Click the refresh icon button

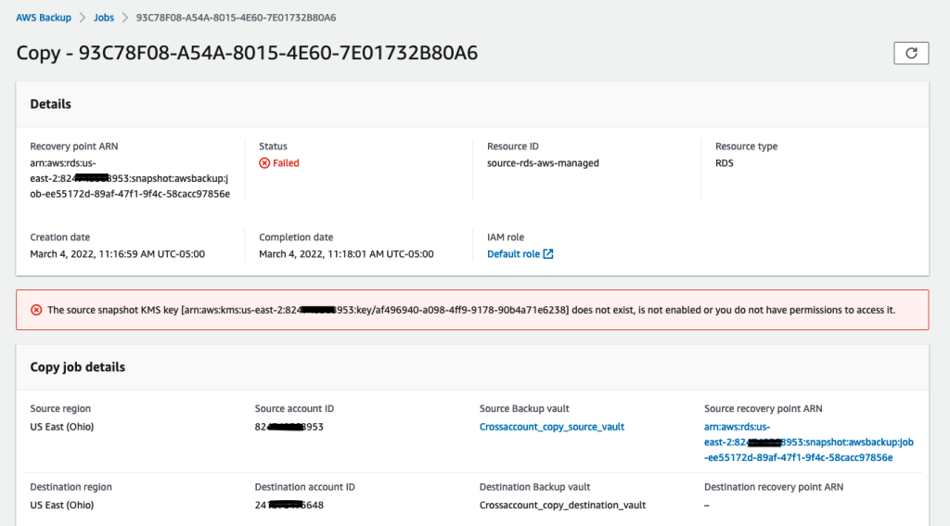pos(911,53)
